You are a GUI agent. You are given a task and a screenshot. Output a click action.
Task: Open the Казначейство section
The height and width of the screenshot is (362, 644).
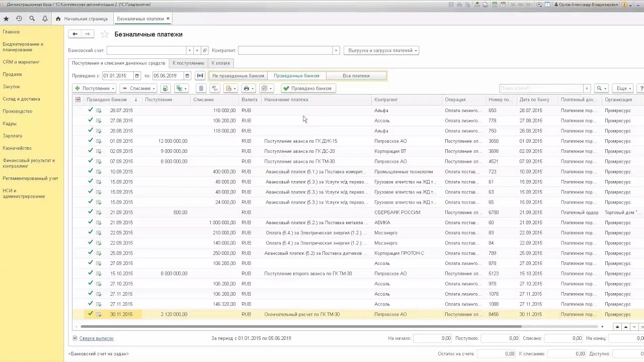[17, 148]
